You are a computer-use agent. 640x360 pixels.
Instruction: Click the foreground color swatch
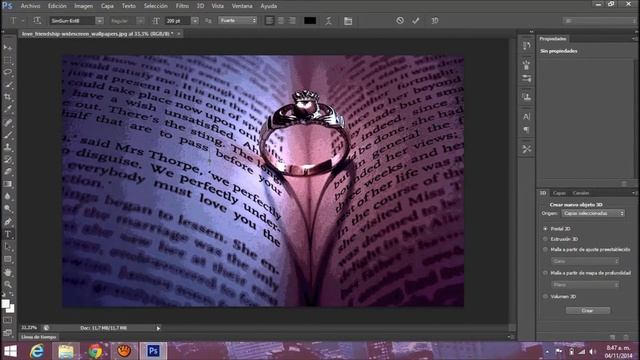tap(5, 304)
